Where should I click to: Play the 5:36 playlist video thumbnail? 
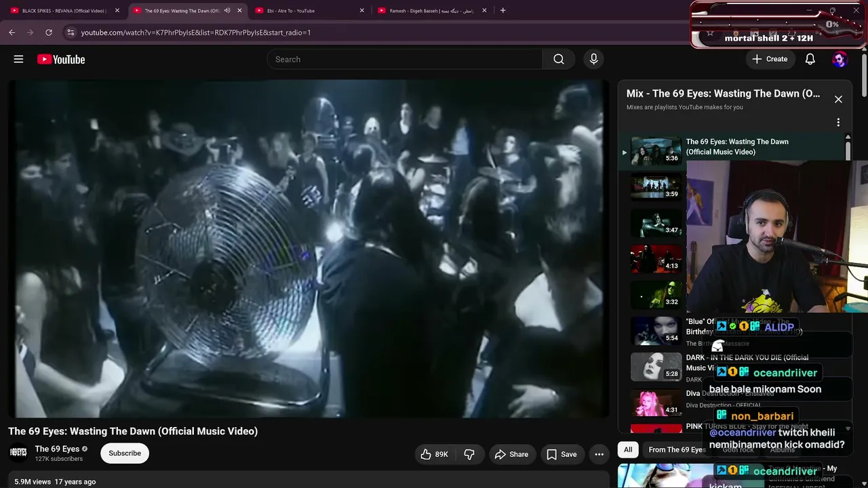click(x=656, y=151)
